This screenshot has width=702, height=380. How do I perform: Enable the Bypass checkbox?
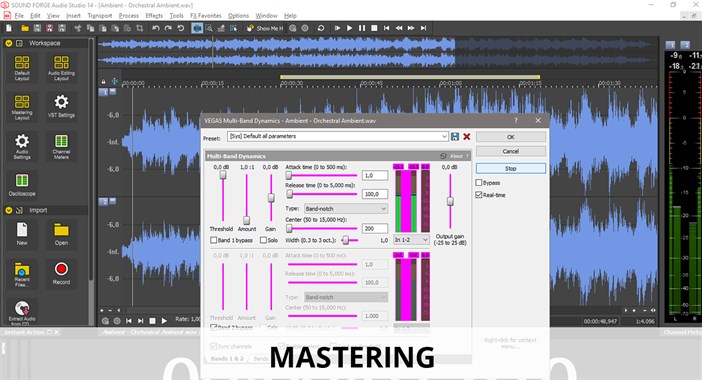pos(479,183)
